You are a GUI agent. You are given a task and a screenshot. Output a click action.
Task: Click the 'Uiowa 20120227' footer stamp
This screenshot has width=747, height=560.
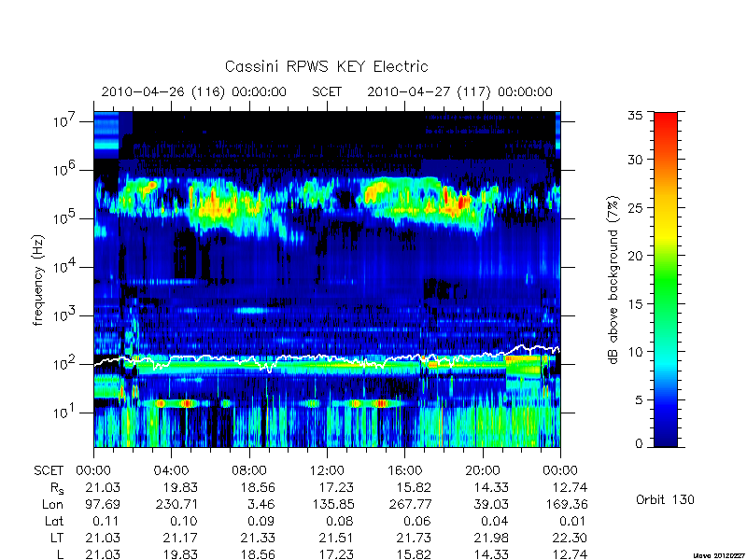[719, 555]
